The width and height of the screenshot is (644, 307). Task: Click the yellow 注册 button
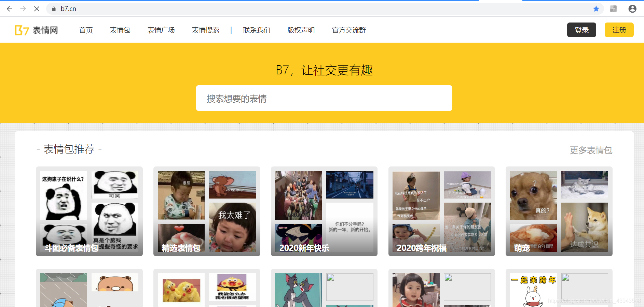[619, 30]
